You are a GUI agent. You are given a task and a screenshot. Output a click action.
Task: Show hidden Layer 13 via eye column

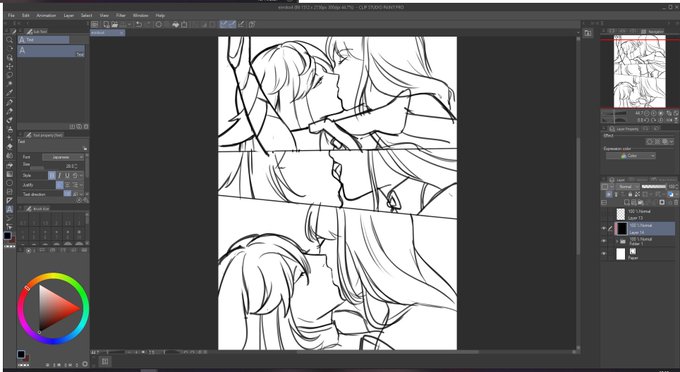pos(604,214)
